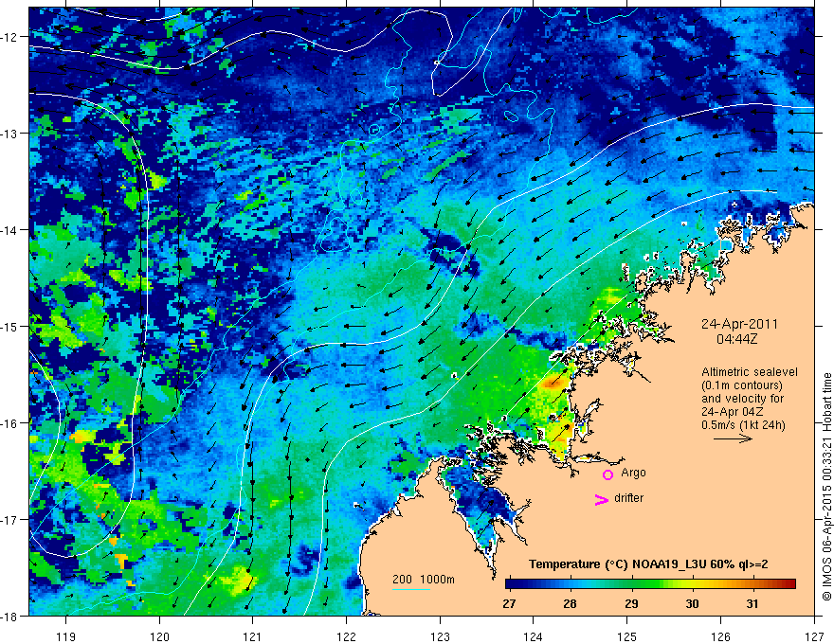Image resolution: width=834 pixels, height=644 pixels.
Task: Click latitude axis label '-18'
Action: click(x=10, y=616)
